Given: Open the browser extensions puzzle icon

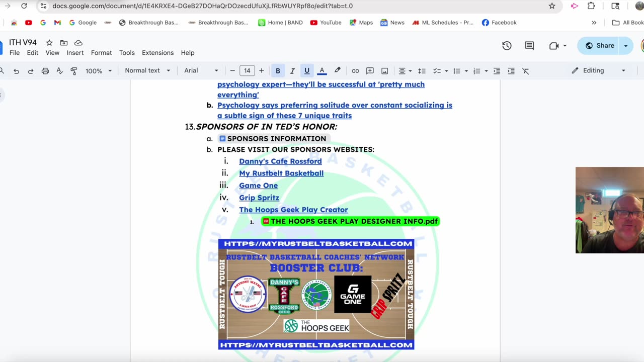Looking at the screenshot, I should point(591,6).
